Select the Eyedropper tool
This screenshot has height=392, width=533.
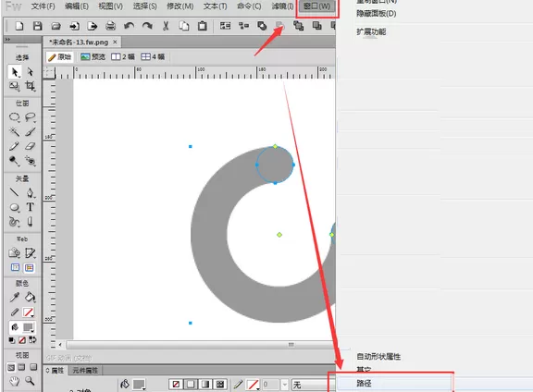(x=14, y=298)
